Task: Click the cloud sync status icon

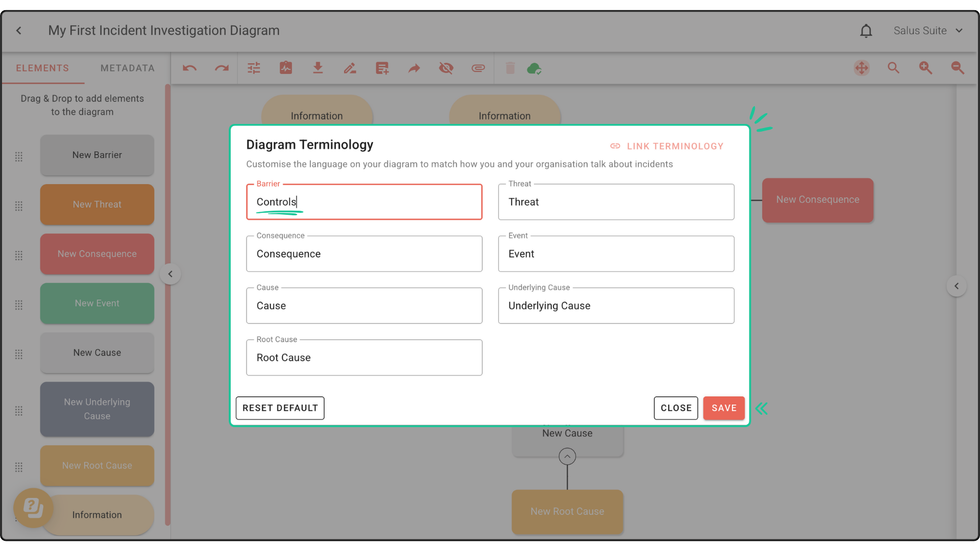Action: pos(534,68)
